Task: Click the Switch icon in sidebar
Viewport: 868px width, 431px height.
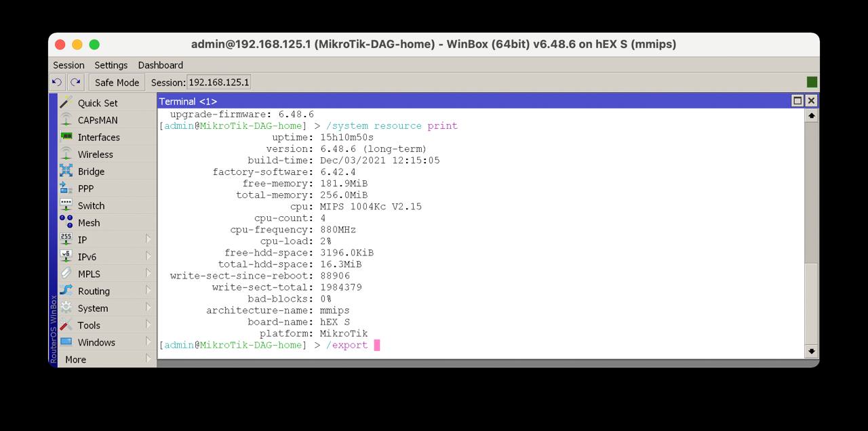Action: point(66,205)
